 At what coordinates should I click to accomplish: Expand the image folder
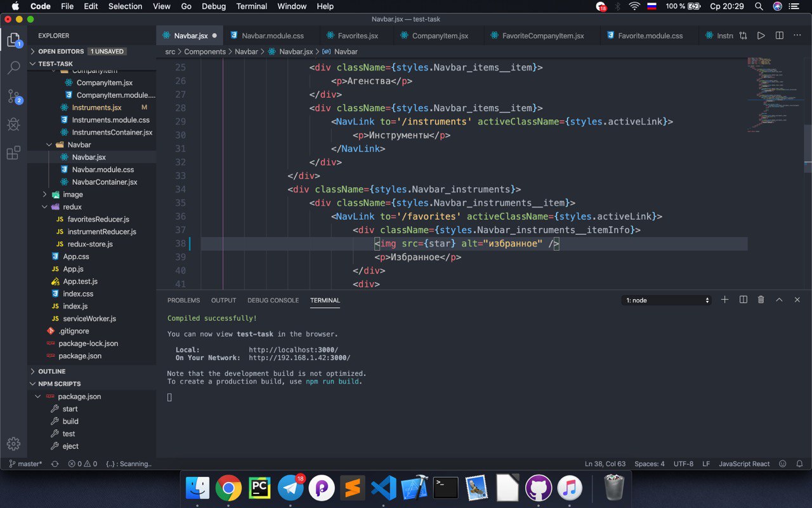pyautogui.click(x=72, y=194)
